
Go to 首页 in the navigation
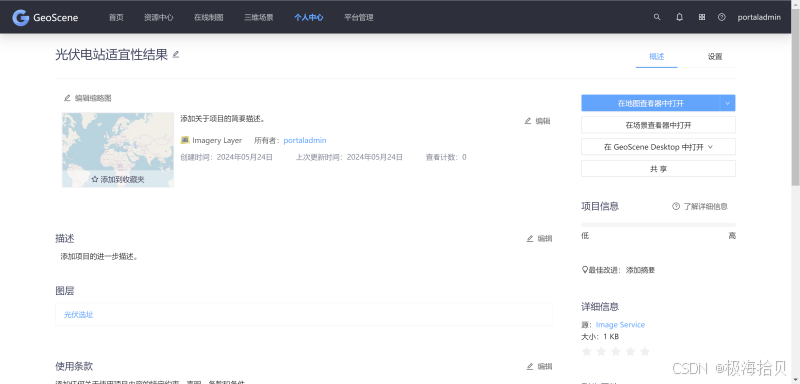116,17
